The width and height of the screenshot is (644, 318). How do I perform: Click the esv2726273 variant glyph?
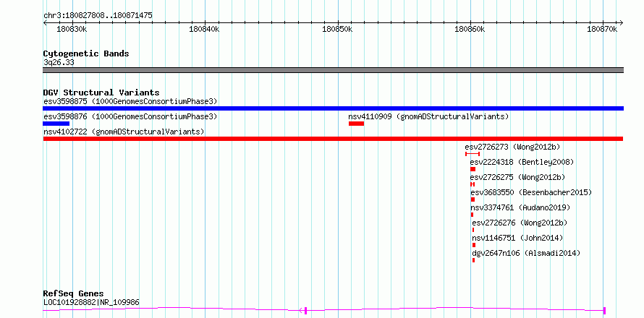click(473, 154)
